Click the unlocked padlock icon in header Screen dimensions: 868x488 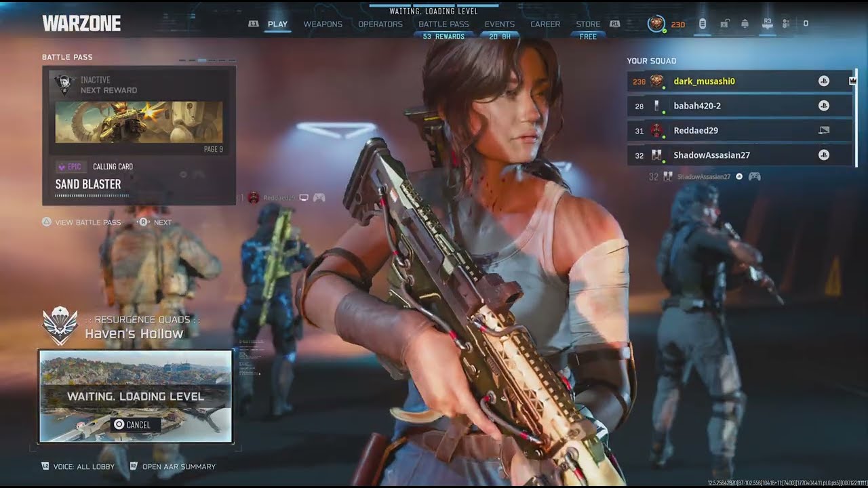coord(724,24)
